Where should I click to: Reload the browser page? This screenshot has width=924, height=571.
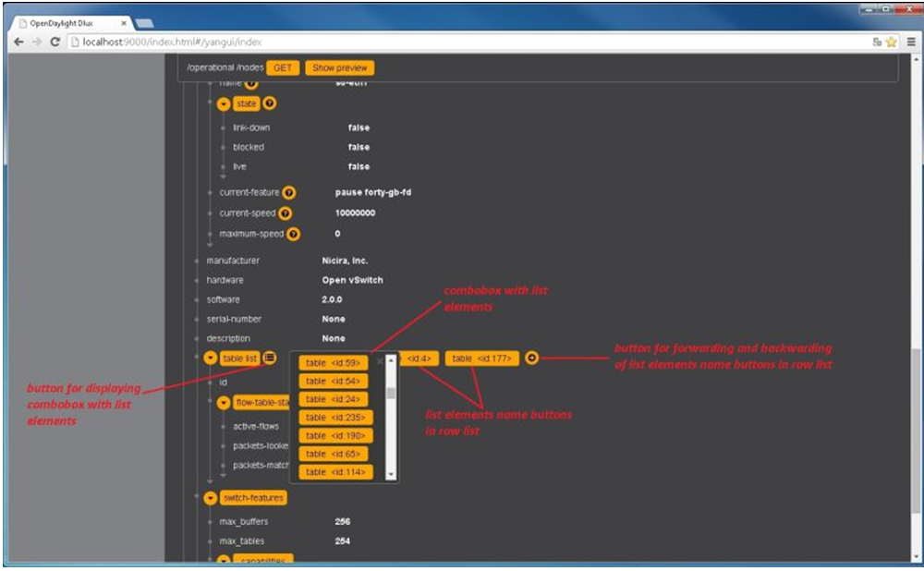click(x=55, y=42)
